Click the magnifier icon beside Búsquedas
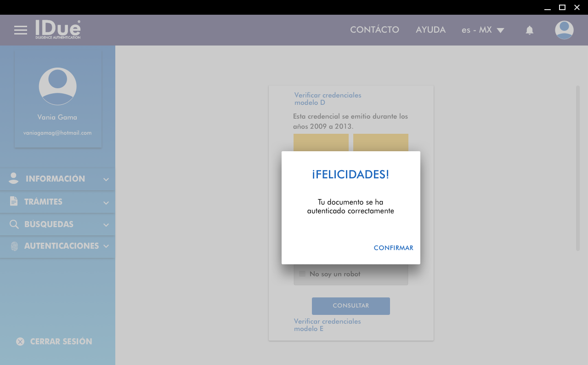Screen dimensions: 588x365 [x=14, y=224]
